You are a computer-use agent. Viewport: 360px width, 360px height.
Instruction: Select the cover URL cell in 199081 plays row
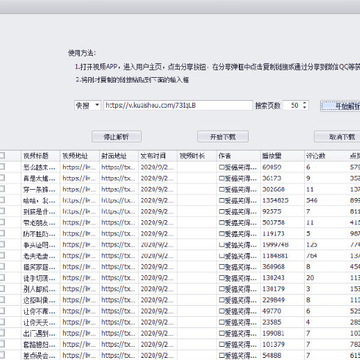[x=119, y=333]
